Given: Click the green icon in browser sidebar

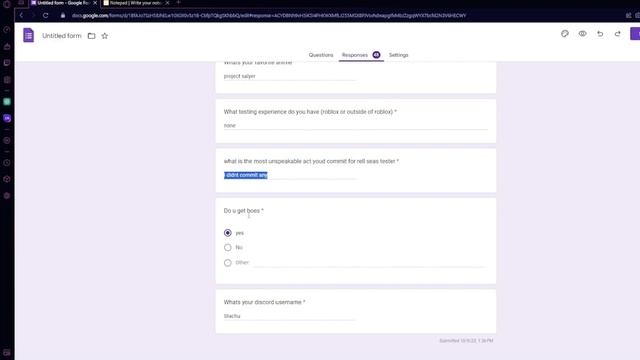Looking at the screenshot, I should [x=7, y=102].
